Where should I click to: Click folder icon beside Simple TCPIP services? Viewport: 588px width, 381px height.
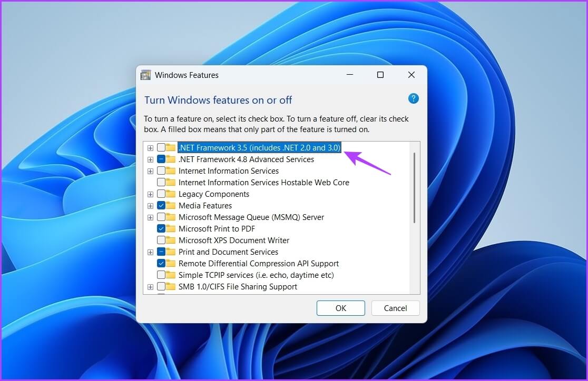coord(171,275)
